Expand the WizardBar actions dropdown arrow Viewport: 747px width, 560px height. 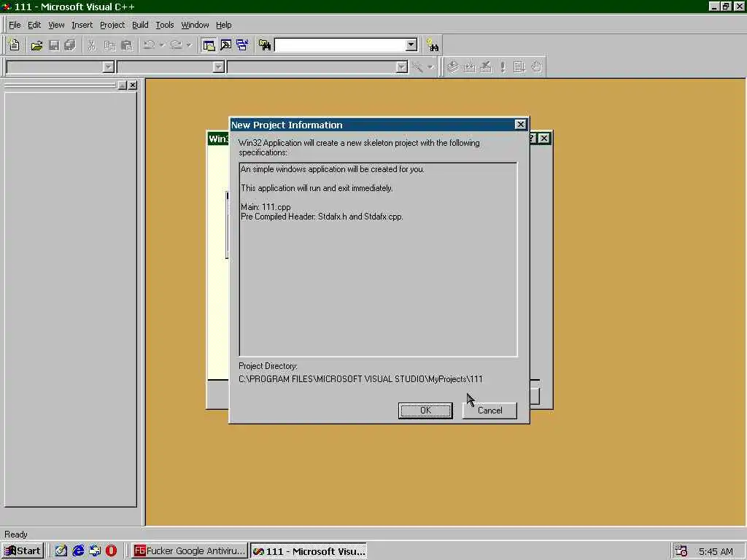pyautogui.click(x=430, y=67)
